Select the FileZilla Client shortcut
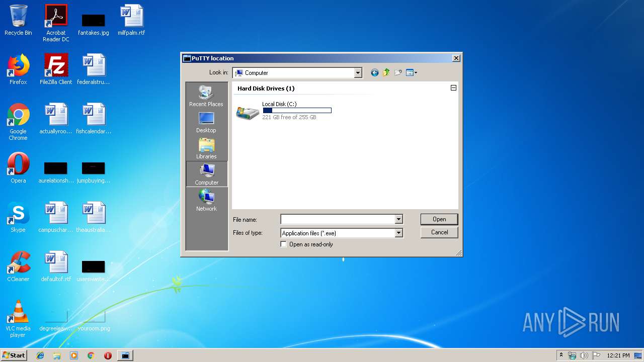Viewport: 644px width, 362px height. click(56, 69)
